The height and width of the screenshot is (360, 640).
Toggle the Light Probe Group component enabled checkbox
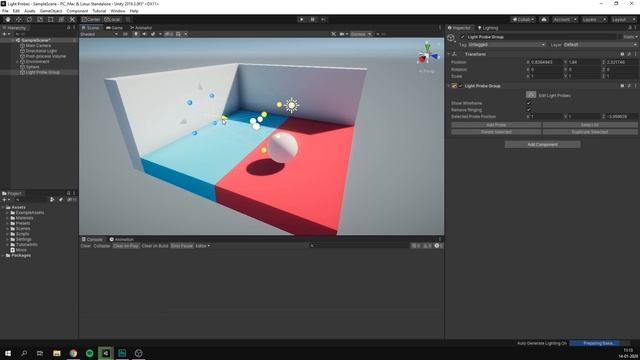click(461, 86)
